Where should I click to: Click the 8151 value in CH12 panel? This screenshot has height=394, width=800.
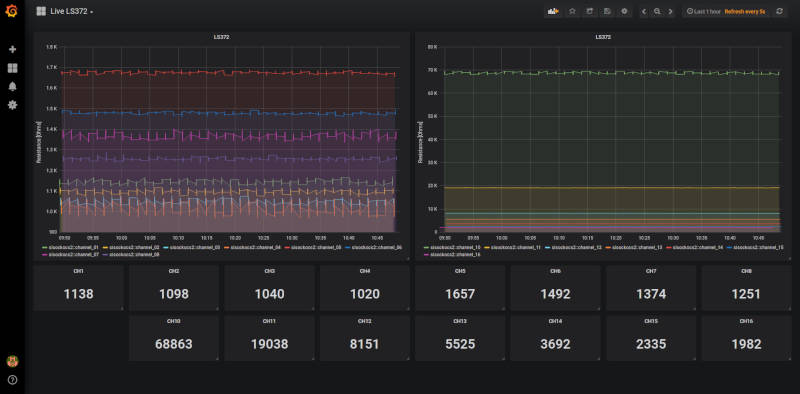tap(365, 344)
